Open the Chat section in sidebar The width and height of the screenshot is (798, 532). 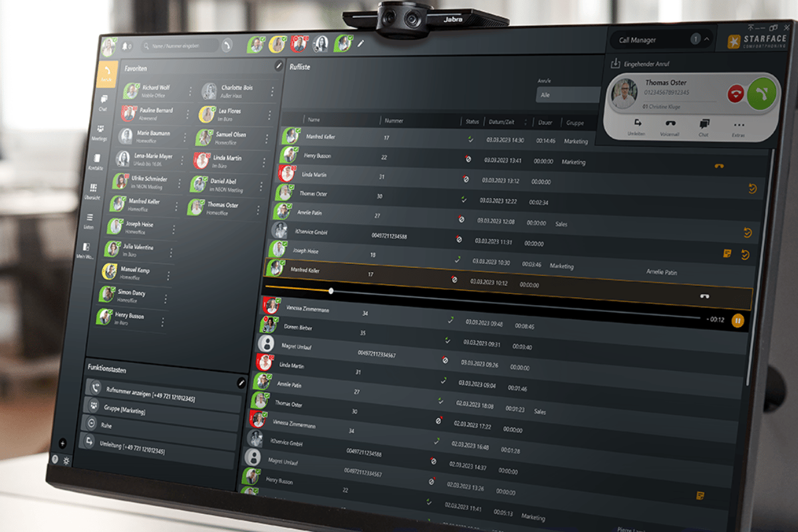[103, 102]
